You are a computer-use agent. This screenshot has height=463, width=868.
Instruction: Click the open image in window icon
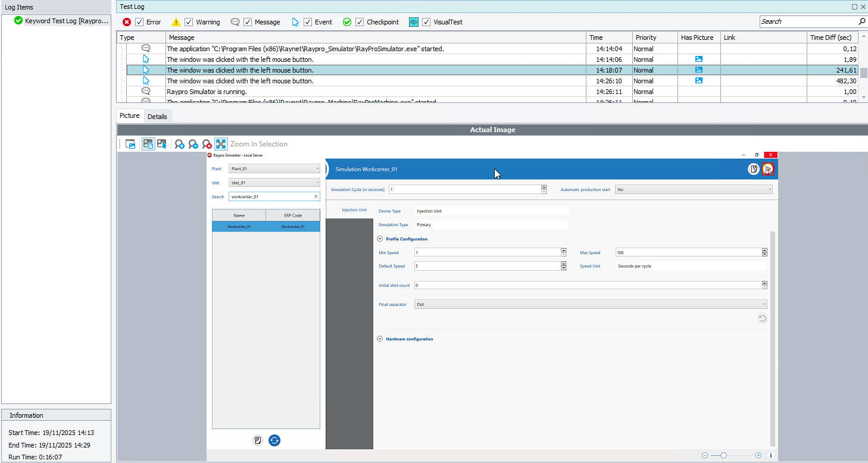click(x=130, y=144)
